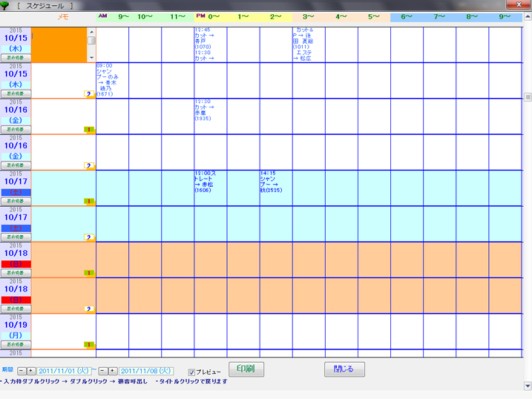
Task: Select the 1~ time header
Action: tap(243, 17)
